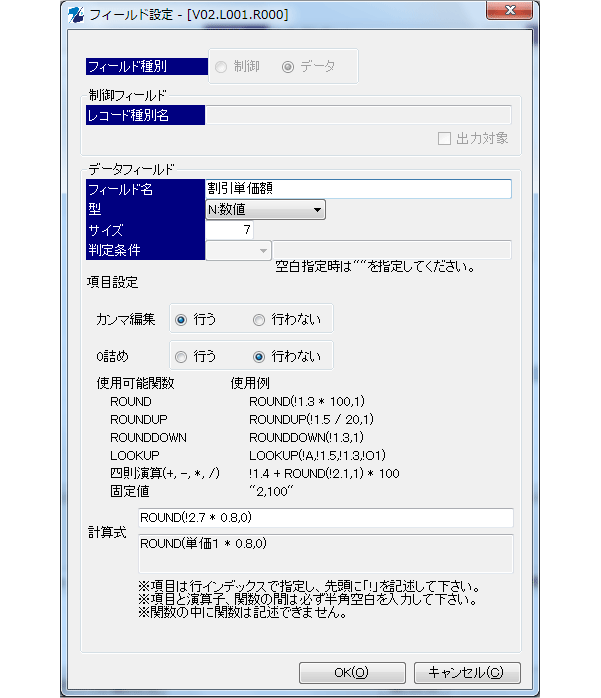Click the 計算式 label
The image size is (601, 698).
[107, 532]
